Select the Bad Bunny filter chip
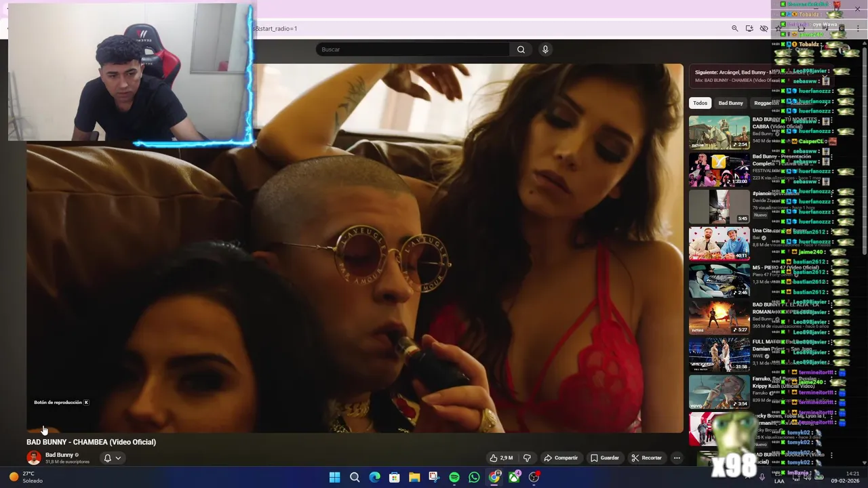 coord(730,103)
